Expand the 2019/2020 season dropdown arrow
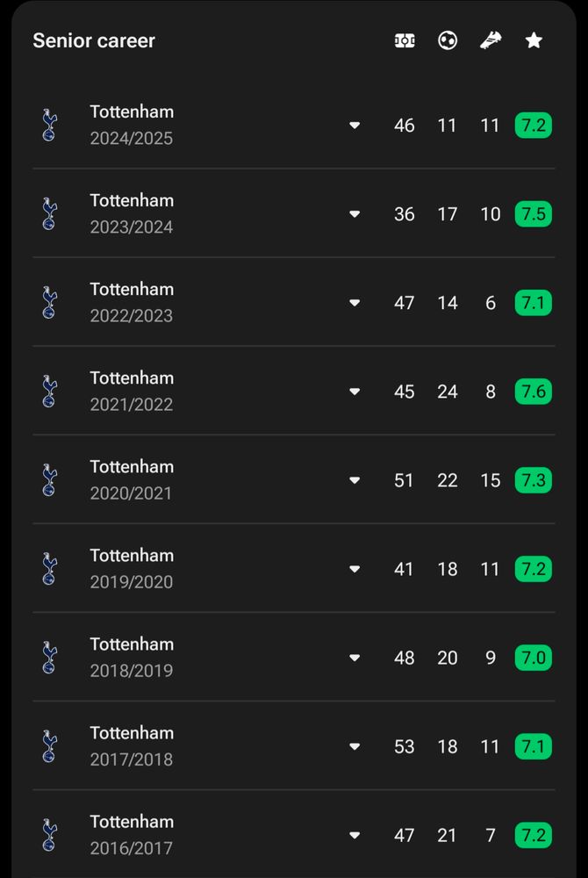This screenshot has width=588, height=878. pos(355,569)
